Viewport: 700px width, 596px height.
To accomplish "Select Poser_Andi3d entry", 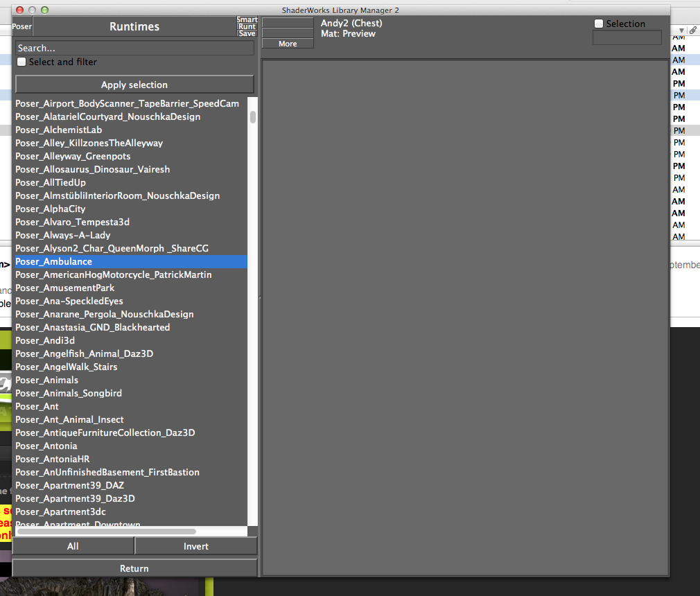I will click(131, 341).
